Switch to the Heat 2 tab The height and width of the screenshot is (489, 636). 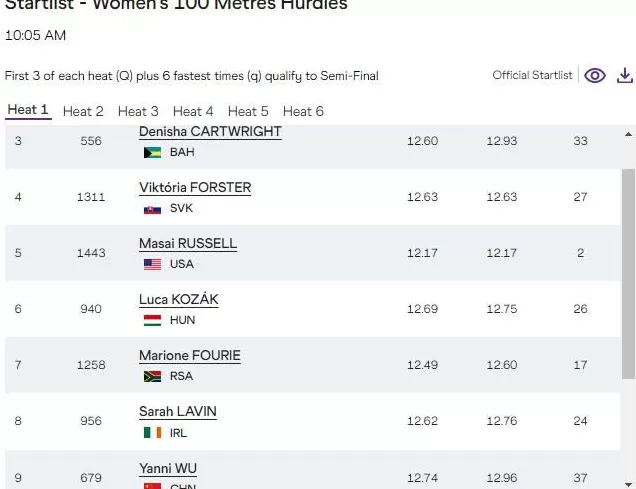pyautogui.click(x=83, y=111)
